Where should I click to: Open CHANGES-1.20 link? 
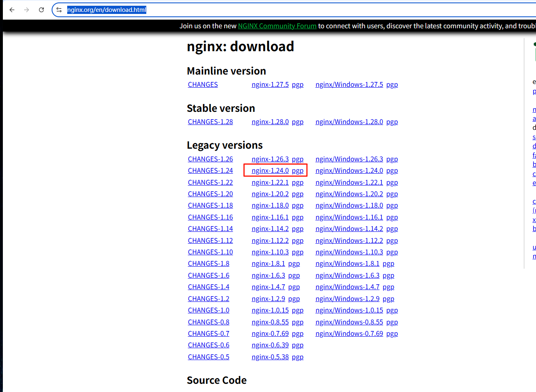tap(210, 194)
